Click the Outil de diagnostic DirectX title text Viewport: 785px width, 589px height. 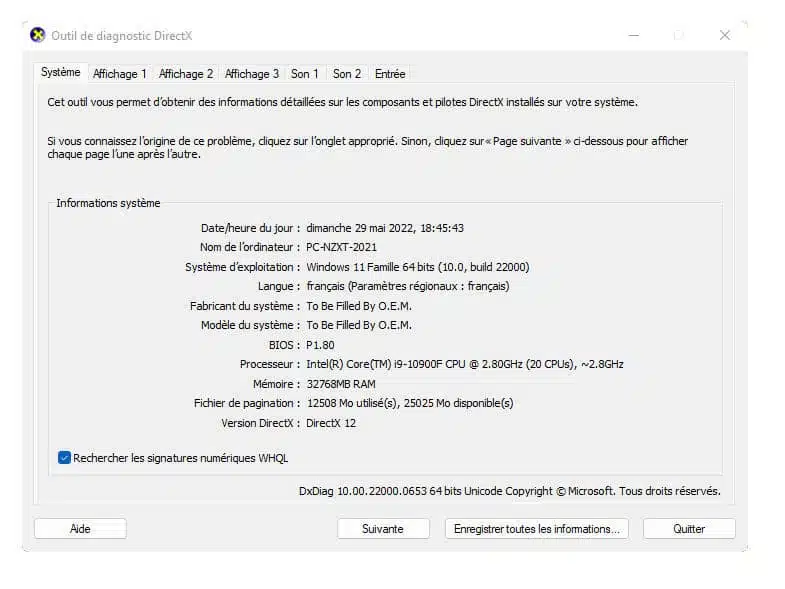tap(122, 36)
